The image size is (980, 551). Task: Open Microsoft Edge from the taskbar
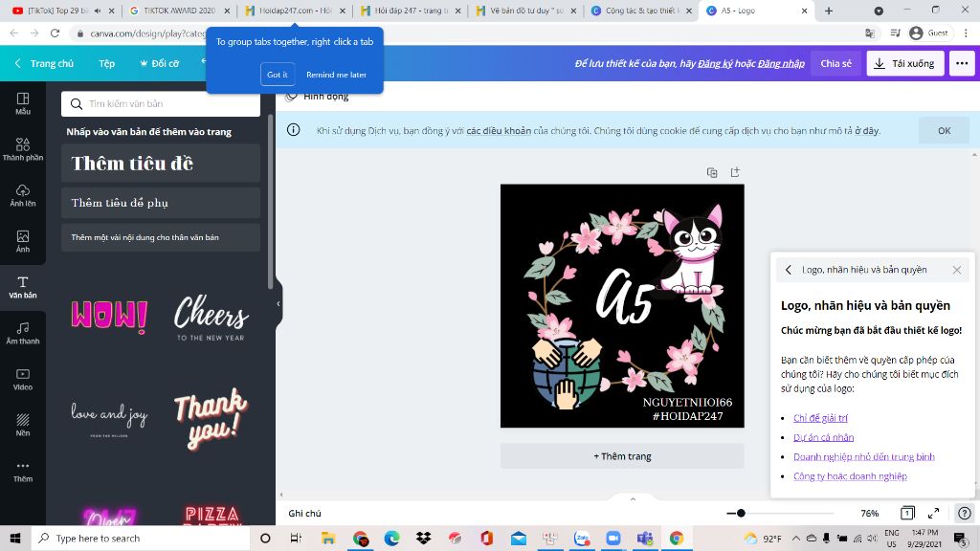click(391, 538)
